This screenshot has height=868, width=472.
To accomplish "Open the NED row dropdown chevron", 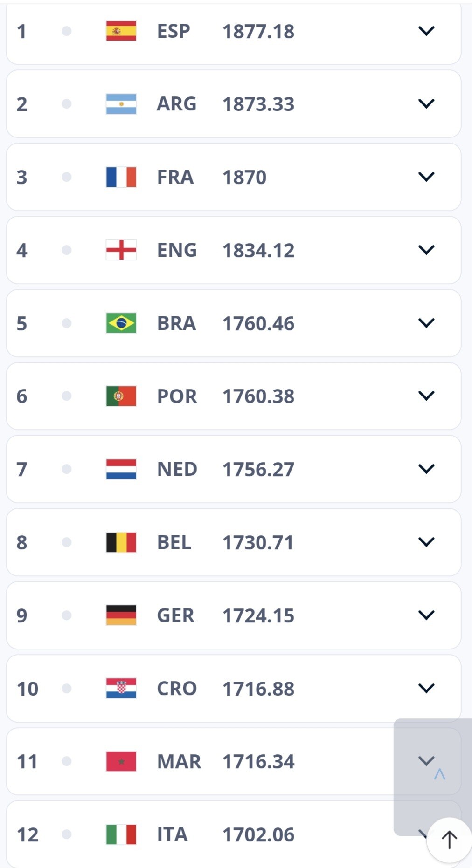I will pyautogui.click(x=426, y=469).
